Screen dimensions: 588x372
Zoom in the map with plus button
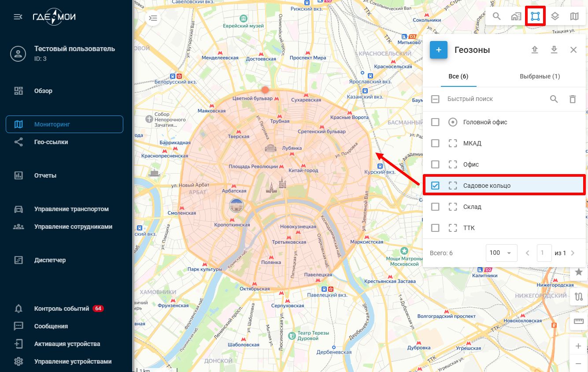click(x=578, y=346)
